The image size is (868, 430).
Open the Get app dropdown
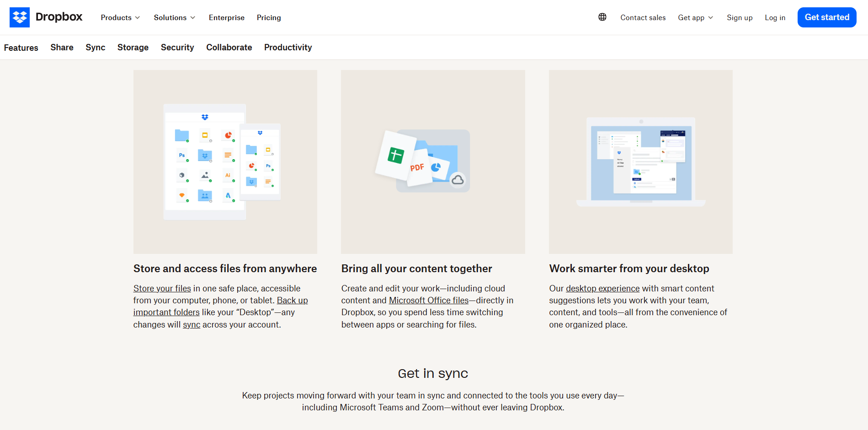[x=695, y=17]
